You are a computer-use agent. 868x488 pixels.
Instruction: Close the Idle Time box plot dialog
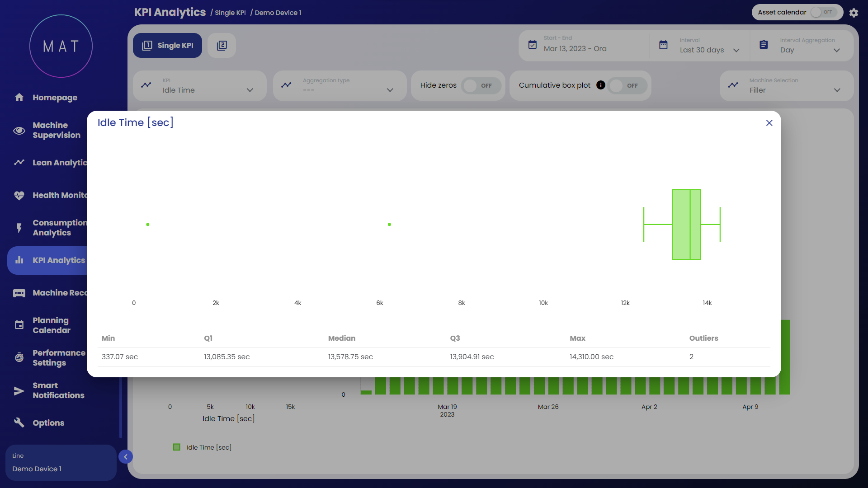click(769, 123)
